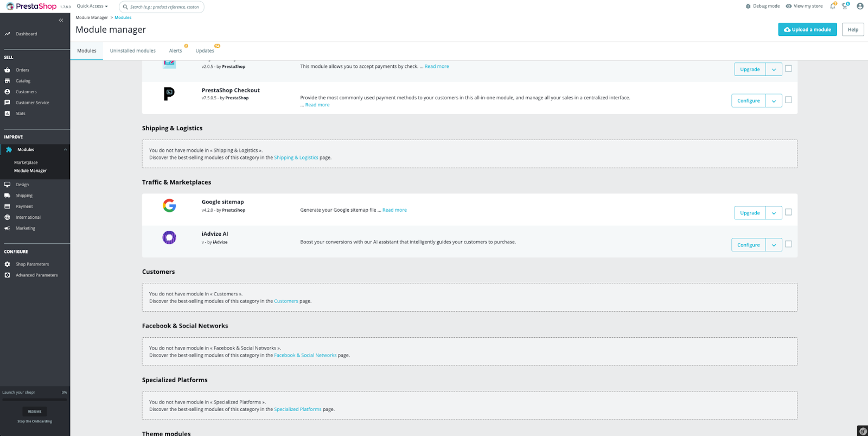Tick the PrestaShop Checkout module checkbox
This screenshot has height=436, width=868.
tap(788, 100)
